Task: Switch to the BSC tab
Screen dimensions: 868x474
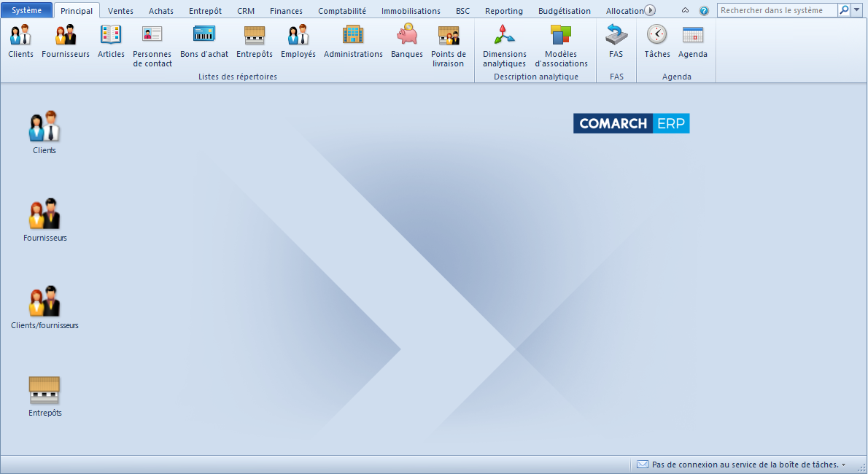Action: pos(462,10)
